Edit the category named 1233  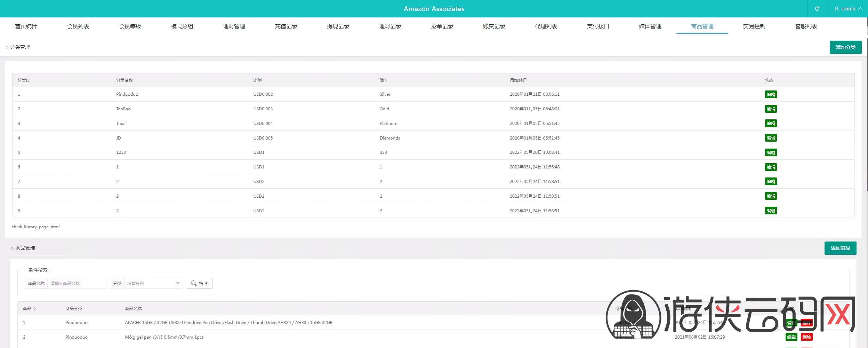click(x=771, y=152)
